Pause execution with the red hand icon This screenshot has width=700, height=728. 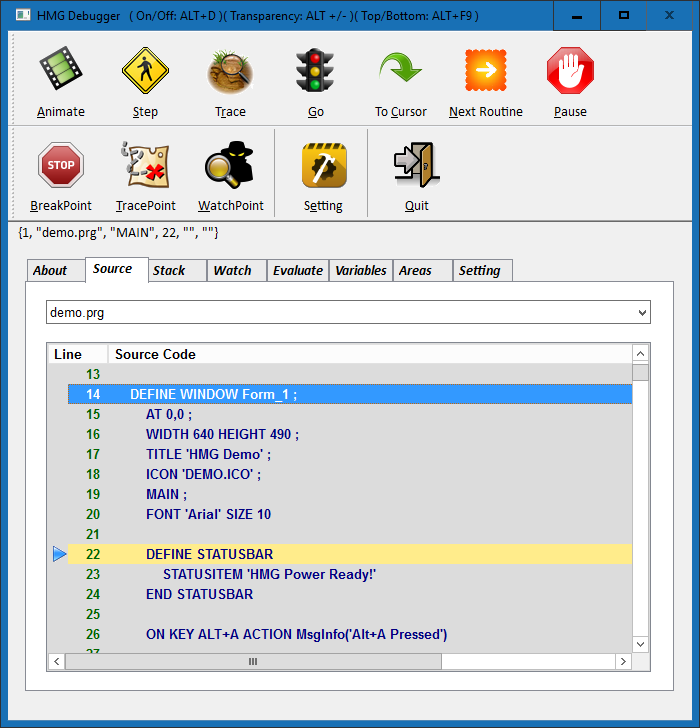570,72
